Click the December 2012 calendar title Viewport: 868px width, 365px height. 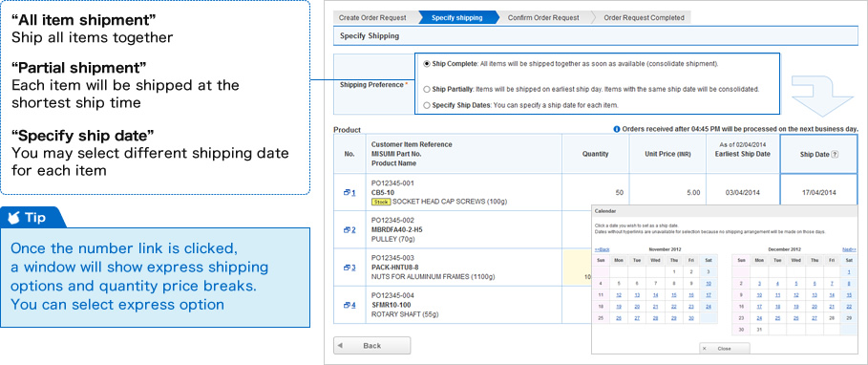click(784, 249)
